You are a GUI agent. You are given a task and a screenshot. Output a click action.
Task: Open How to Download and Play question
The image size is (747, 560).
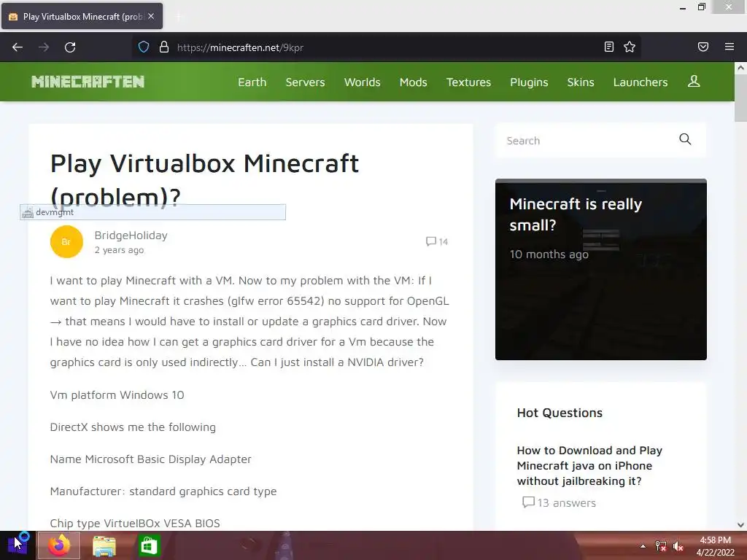point(589,466)
